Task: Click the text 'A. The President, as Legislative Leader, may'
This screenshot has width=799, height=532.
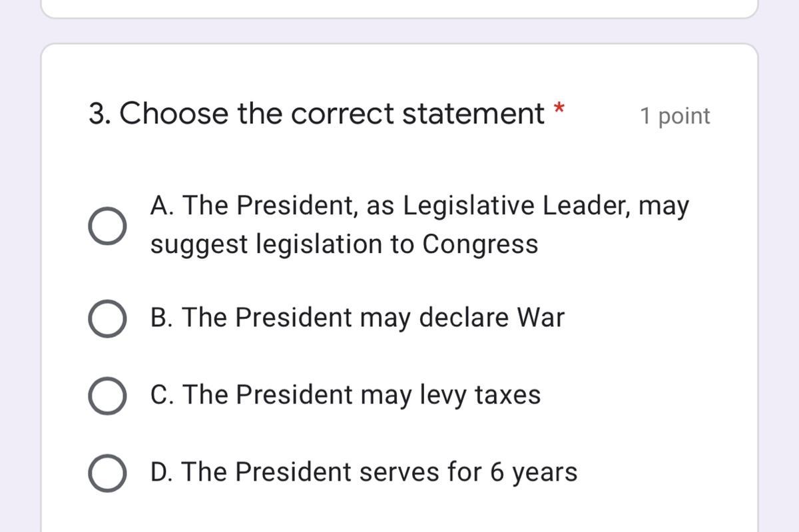Action: (419, 206)
